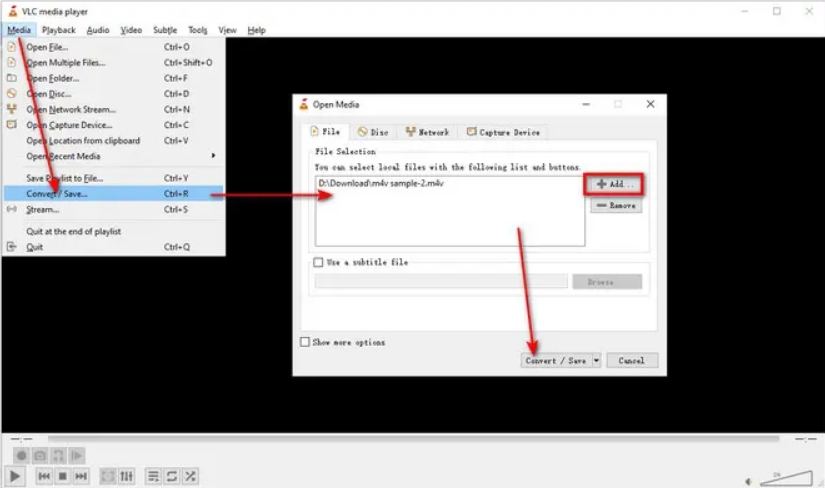Toggle random shuffle icon
Image resolution: width=825 pixels, height=488 pixels.
[x=190, y=476]
